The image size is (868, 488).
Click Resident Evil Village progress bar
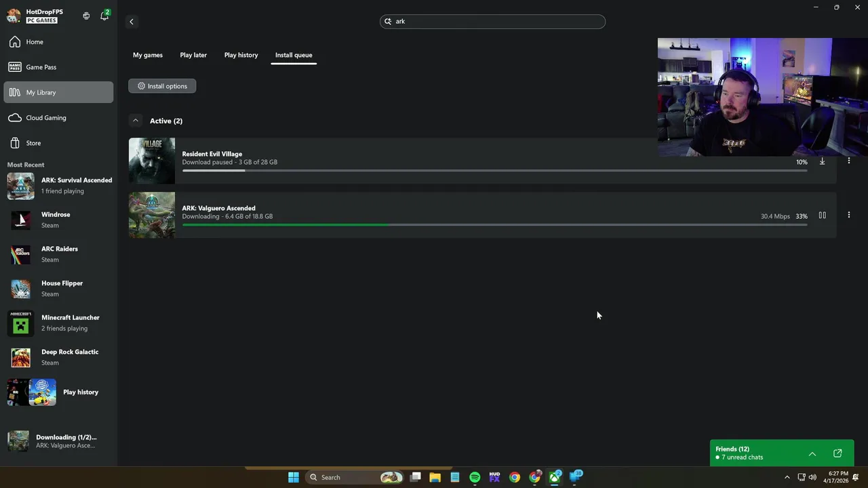tap(494, 170)
